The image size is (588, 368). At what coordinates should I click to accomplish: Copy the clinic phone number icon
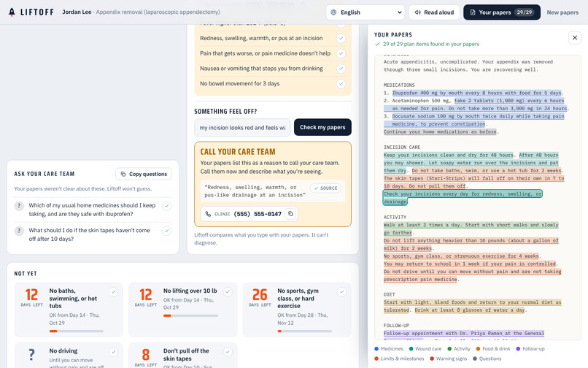(290, 214)
